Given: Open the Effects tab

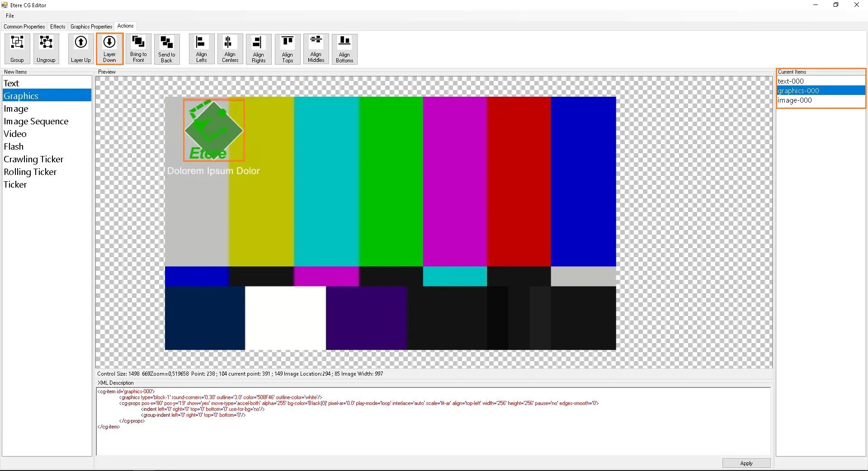Looking at the screenshot, I should click(57, 27).
